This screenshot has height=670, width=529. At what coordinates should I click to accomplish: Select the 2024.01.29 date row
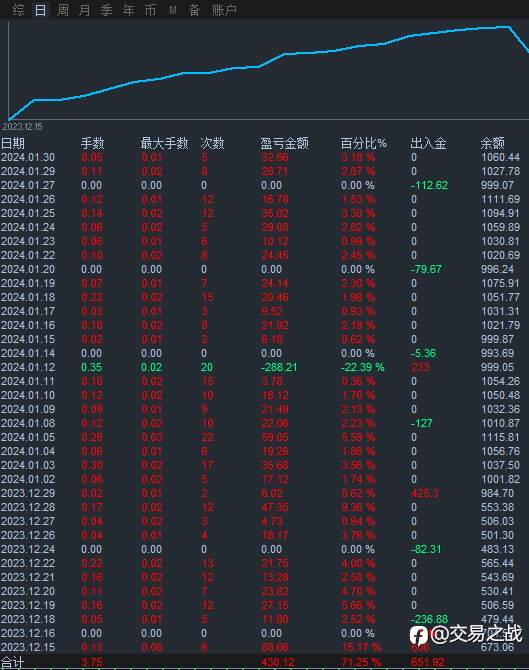[28, 171]
